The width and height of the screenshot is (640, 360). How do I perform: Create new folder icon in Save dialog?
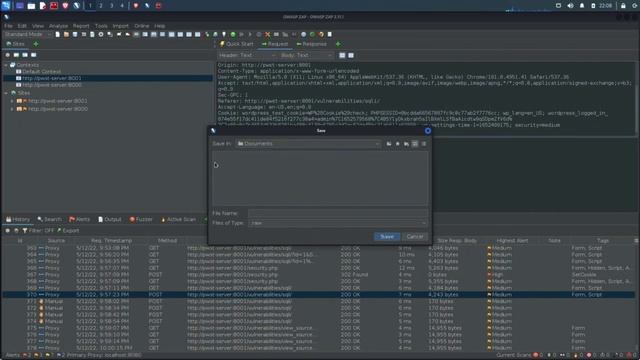(x=406, y=144)
